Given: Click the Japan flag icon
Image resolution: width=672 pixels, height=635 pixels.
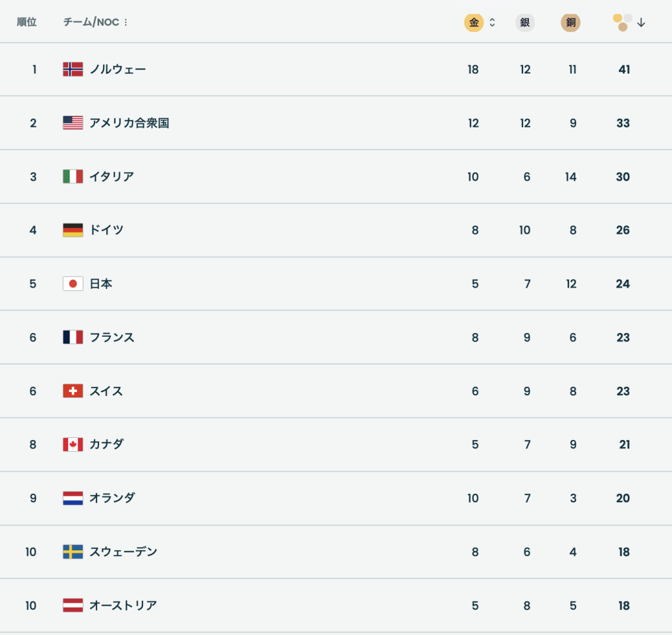Looking at the screenshot, I should click(x=73, y=284).
